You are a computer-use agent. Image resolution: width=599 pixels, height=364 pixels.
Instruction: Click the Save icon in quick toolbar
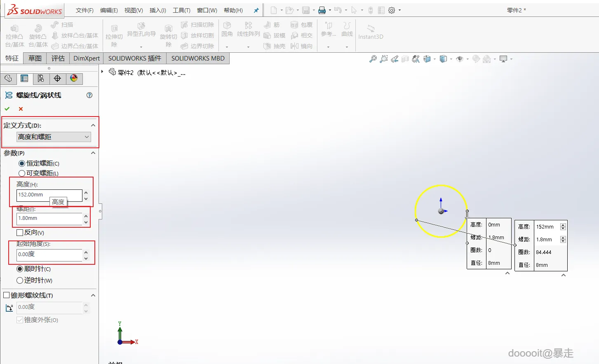pyautogui.click(x=306, y=10)
